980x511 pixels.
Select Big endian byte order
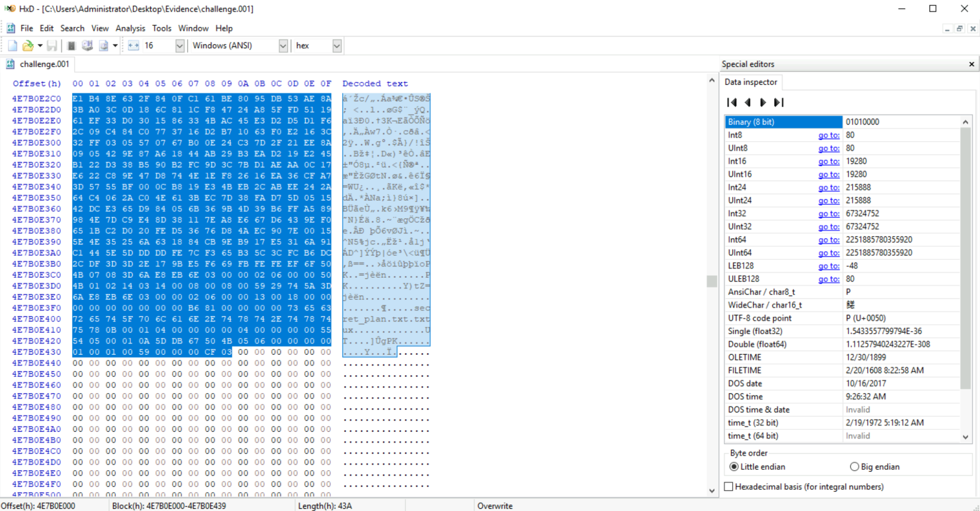pyautogui.click(x=854, y=467)
